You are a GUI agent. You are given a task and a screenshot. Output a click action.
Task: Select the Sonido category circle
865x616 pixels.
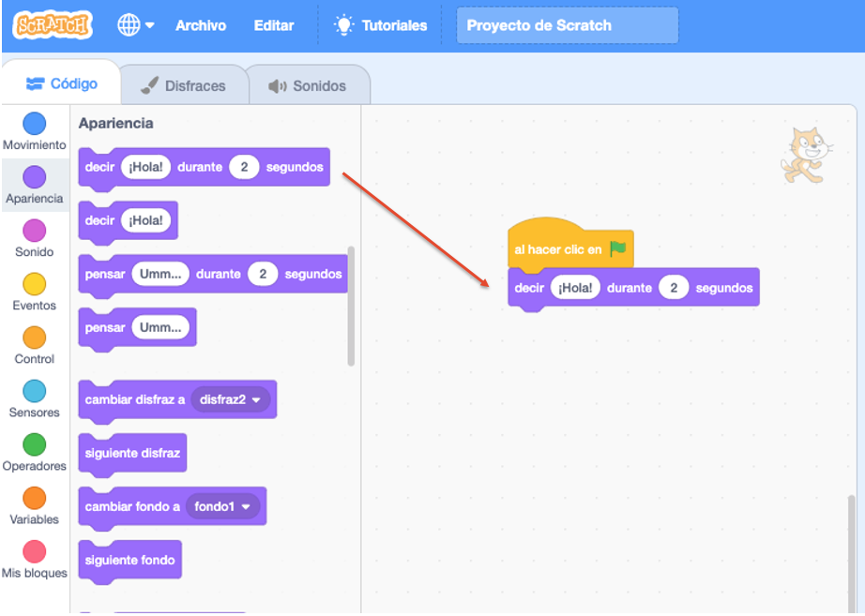click(34, 231)
